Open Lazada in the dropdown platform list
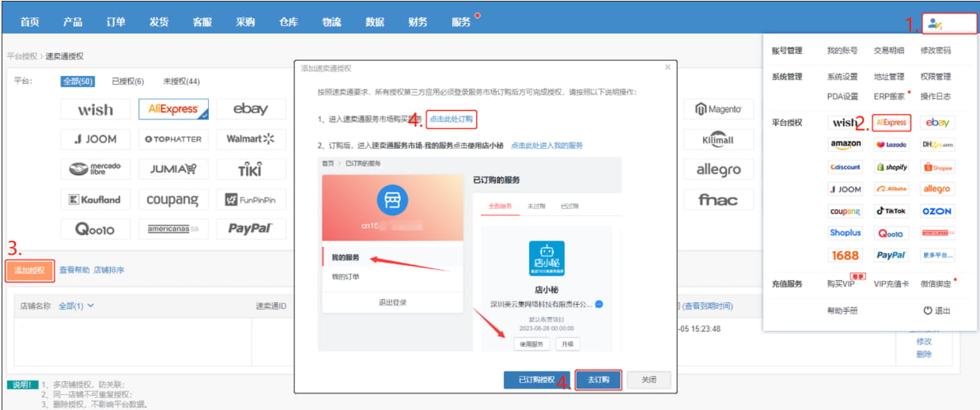 point(891,145)
